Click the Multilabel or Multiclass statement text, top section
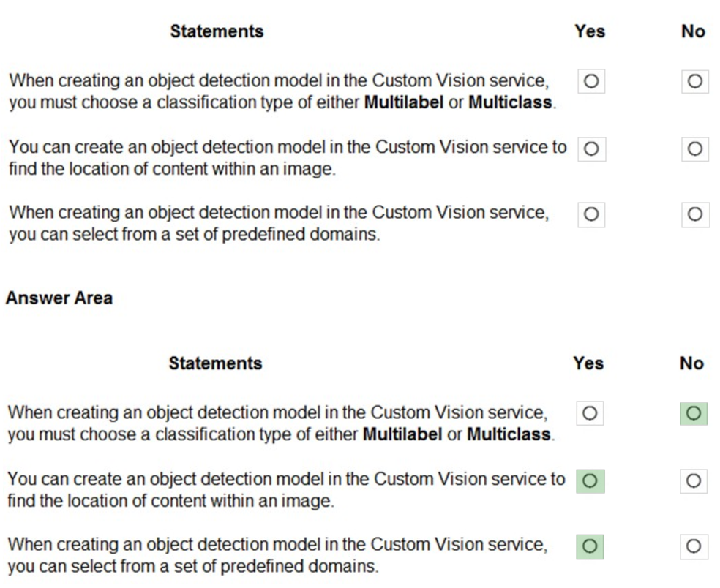The width and height of the screenshot is (720, 588). 282,91
